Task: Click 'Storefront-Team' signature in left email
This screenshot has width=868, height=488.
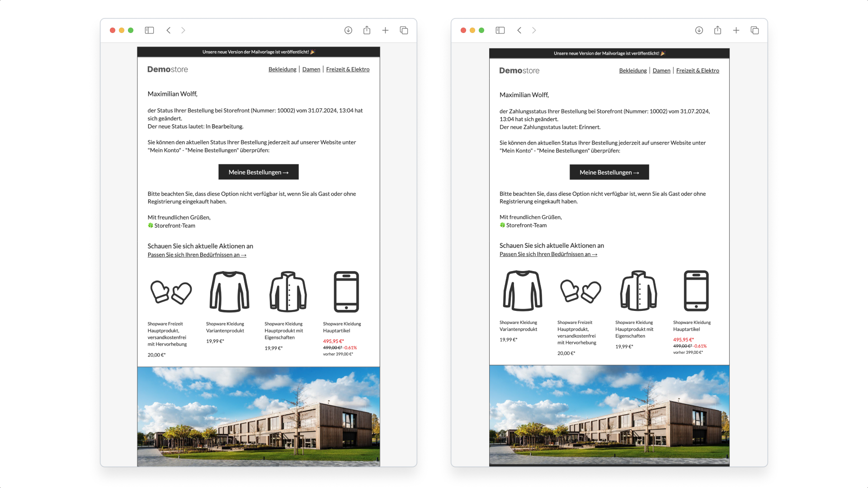Action: point(175,225)
